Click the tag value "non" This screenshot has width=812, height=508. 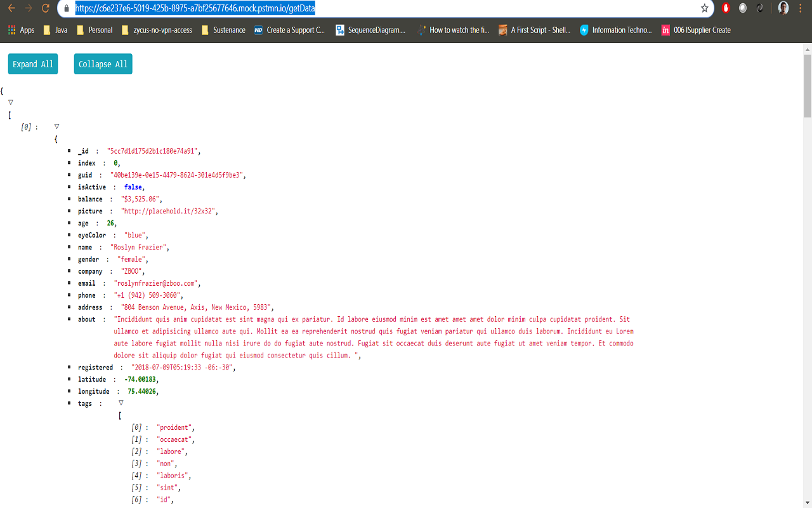coord(166,464)
